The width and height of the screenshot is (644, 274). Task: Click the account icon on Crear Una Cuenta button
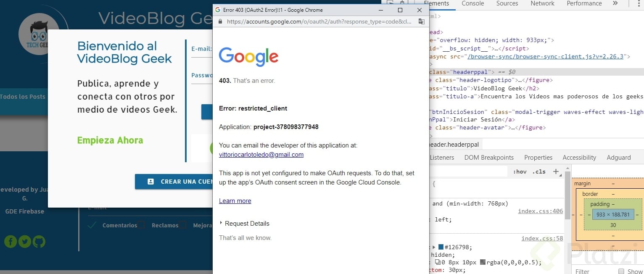(x=150, y=182)
